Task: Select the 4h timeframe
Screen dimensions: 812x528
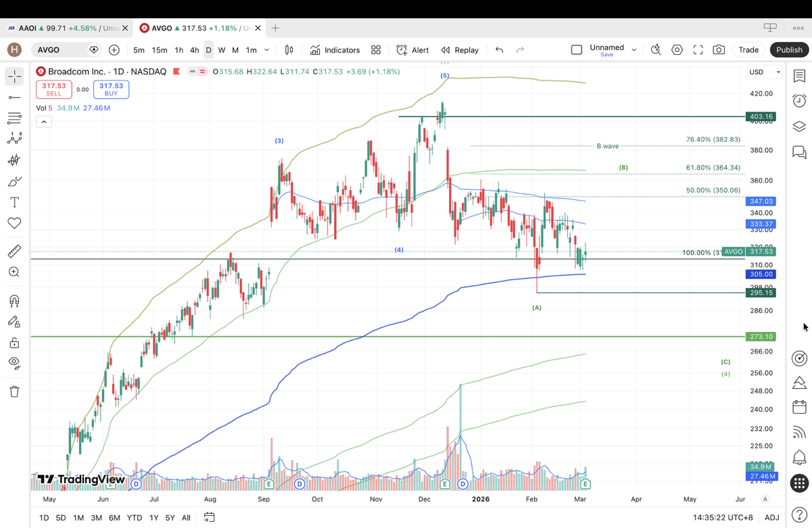Action: [x=194, y=50]
